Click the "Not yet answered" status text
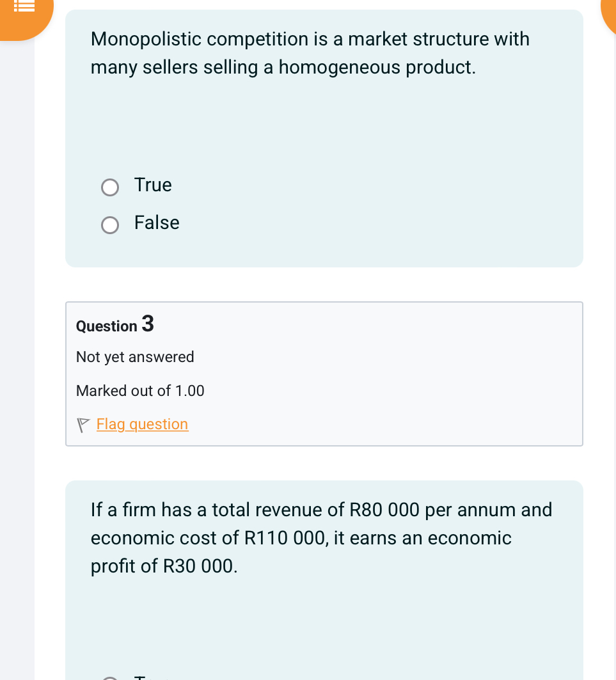The height and width of the screenshot is (680, 616). (x=135, y=357)
